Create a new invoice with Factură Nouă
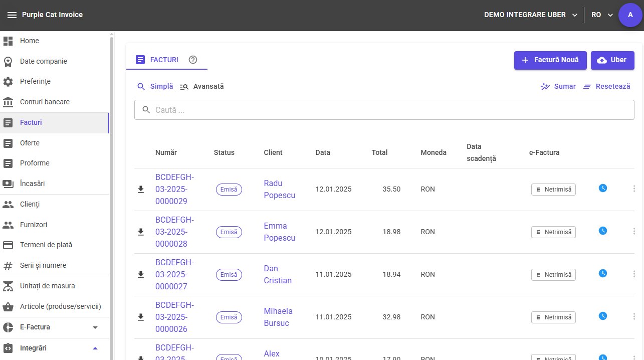The height and width of the screenshot is (360, 644). coord(550,60)
